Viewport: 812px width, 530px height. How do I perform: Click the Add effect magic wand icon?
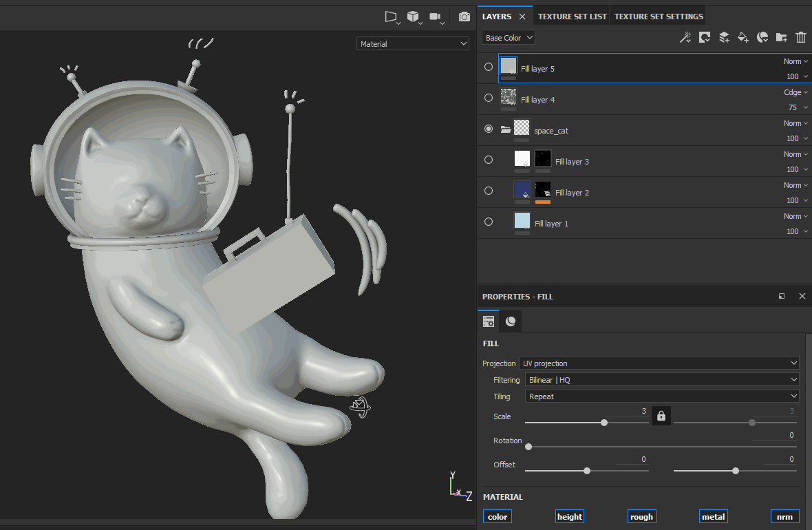[x=685, y=38]
